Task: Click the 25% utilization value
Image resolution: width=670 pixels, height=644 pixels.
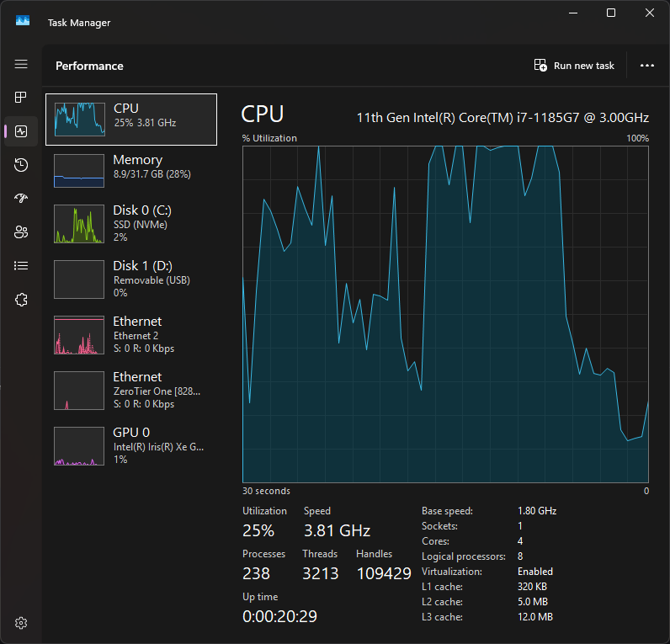Action: pyautogui.click(x=258, y=530)
